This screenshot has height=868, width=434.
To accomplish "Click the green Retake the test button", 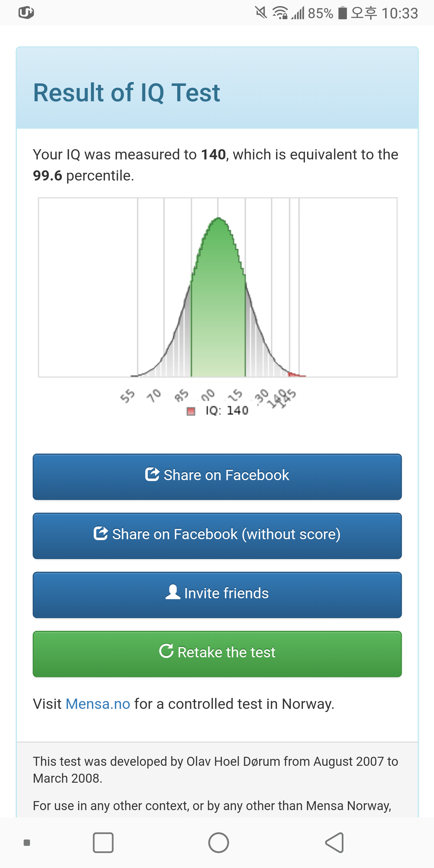I will point(217,654).
